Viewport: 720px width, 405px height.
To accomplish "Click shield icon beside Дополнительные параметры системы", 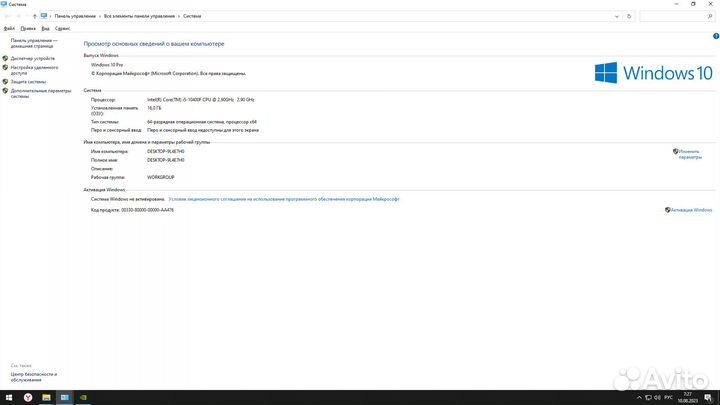I will pyautogui.click(x=5, y=91).
